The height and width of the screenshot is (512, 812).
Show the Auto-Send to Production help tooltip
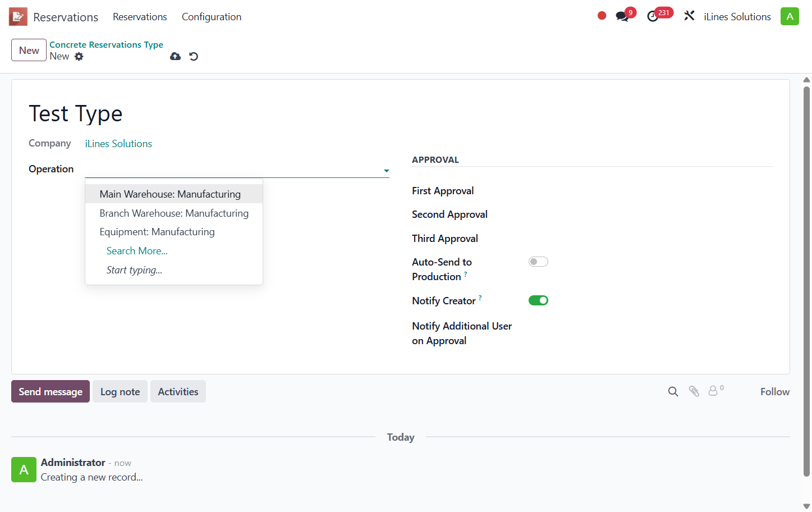click(465, 274)
